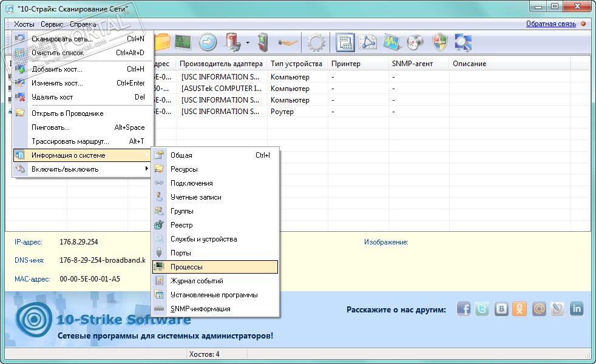This screenshot has width=596, height=364.
Task: Expand the Включить/выключить submenu
Action: (x=83, y=169)
